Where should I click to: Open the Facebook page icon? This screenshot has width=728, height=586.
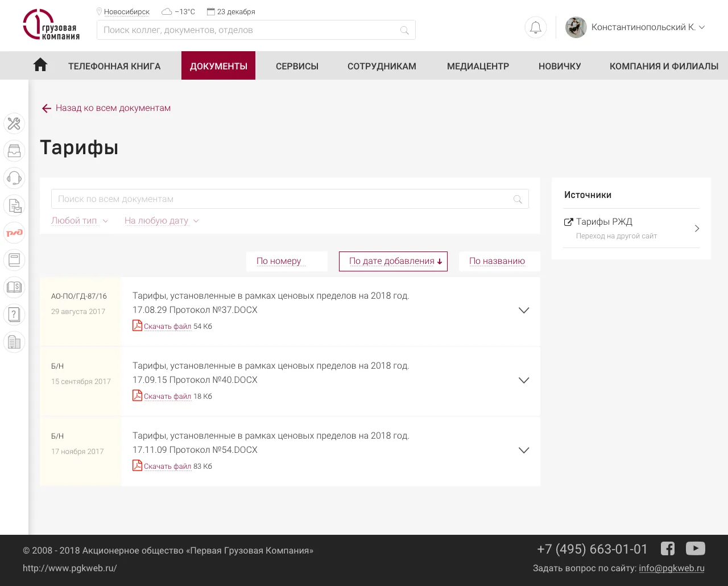(668, 548)
